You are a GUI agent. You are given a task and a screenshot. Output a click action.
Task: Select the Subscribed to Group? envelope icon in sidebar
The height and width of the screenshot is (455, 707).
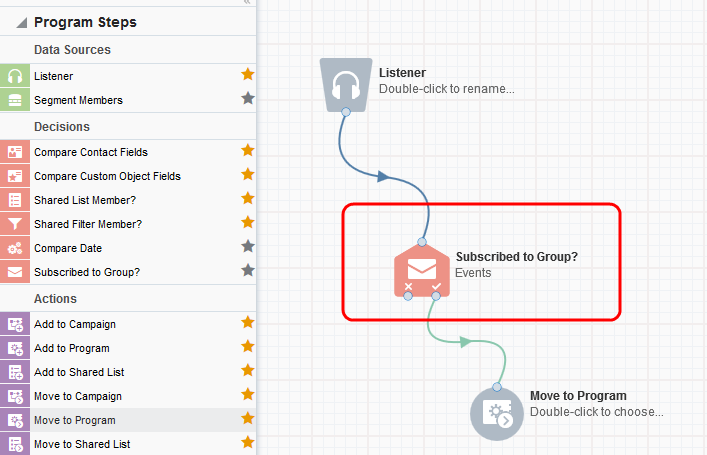[x=15, y=271]
